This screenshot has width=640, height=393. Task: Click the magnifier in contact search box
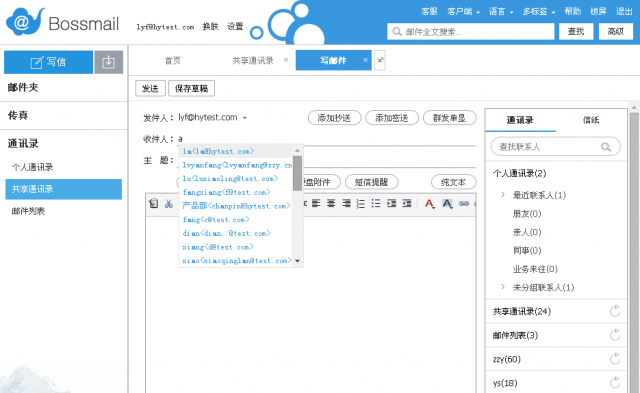606,147
